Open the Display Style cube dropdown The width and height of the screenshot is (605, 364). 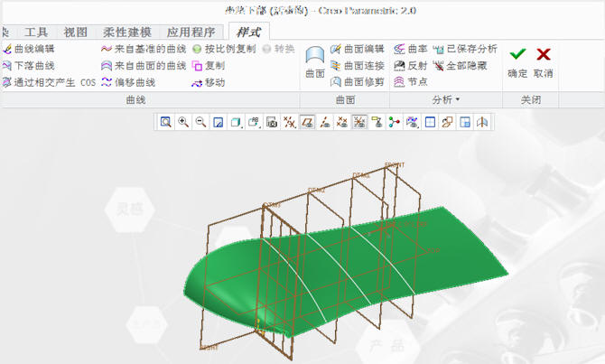[x=236, y=122]
